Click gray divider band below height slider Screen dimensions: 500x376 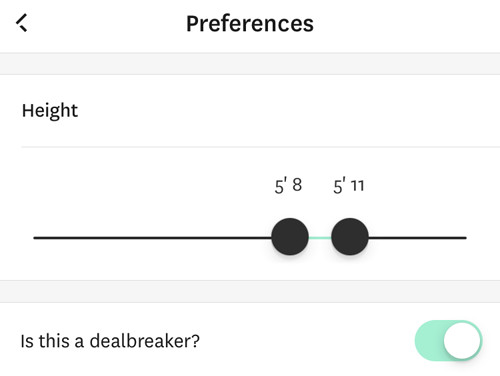point(250,292)
